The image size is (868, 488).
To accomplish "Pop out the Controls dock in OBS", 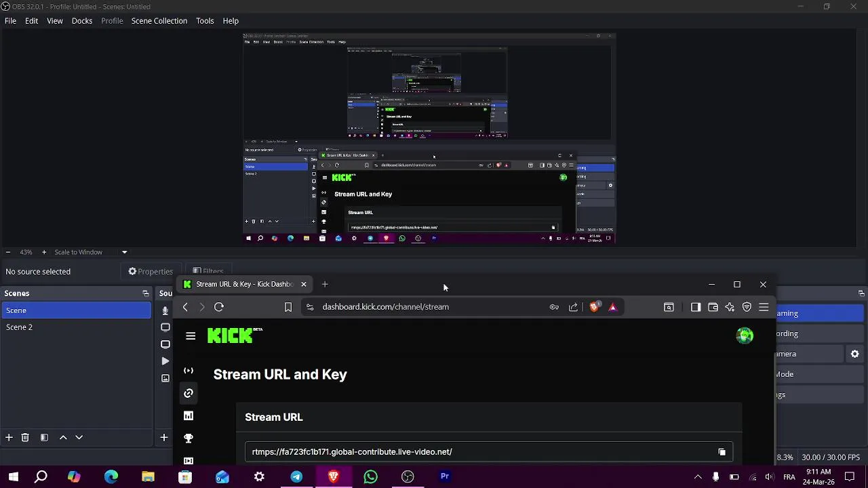I will (x=861, y=293).
